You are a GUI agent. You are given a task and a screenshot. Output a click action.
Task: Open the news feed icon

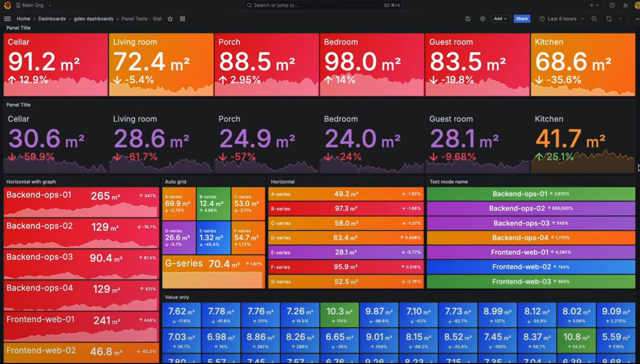(x=626, y=5)
